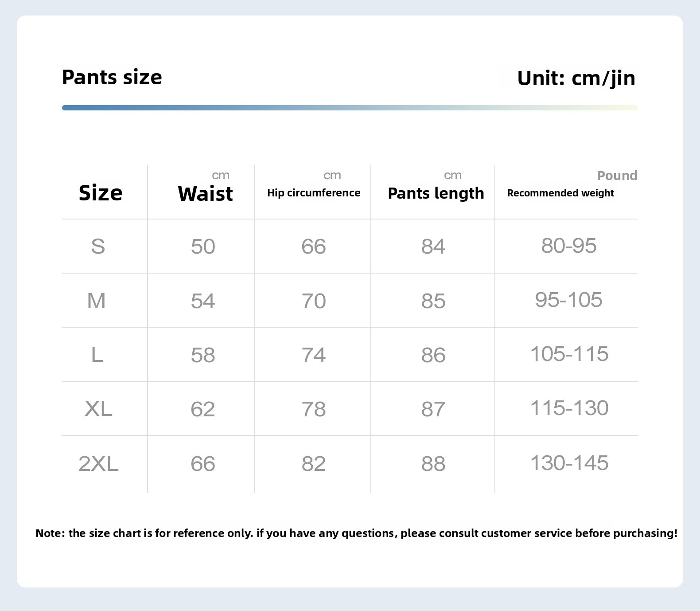Image resolution: width=700 pixels, height=611 pixels.
Task: Click waist value 50 in S row
Action: point(203,247)
